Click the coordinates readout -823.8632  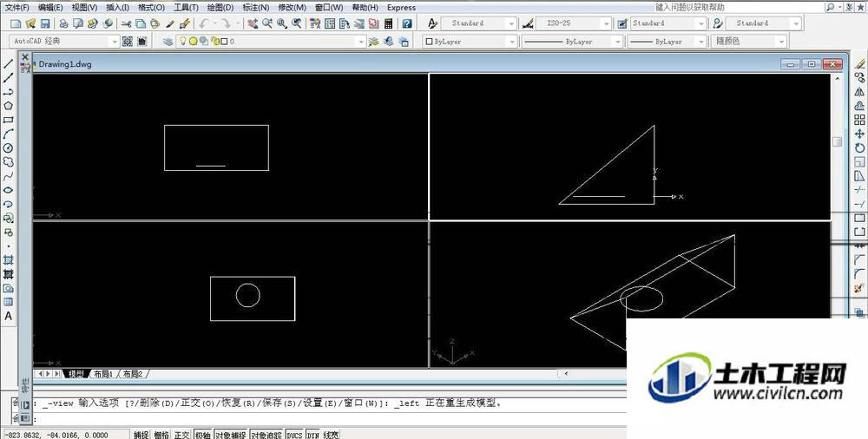[56, 436]
